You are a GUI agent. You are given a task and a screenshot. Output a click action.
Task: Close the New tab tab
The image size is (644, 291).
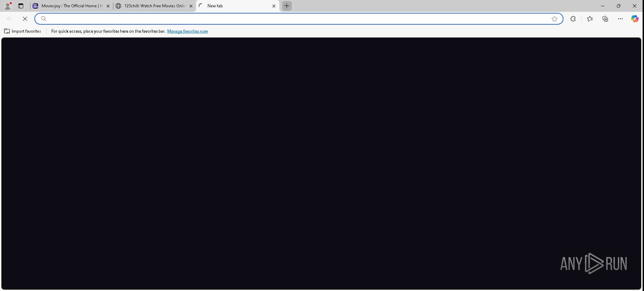coord(274,6)
